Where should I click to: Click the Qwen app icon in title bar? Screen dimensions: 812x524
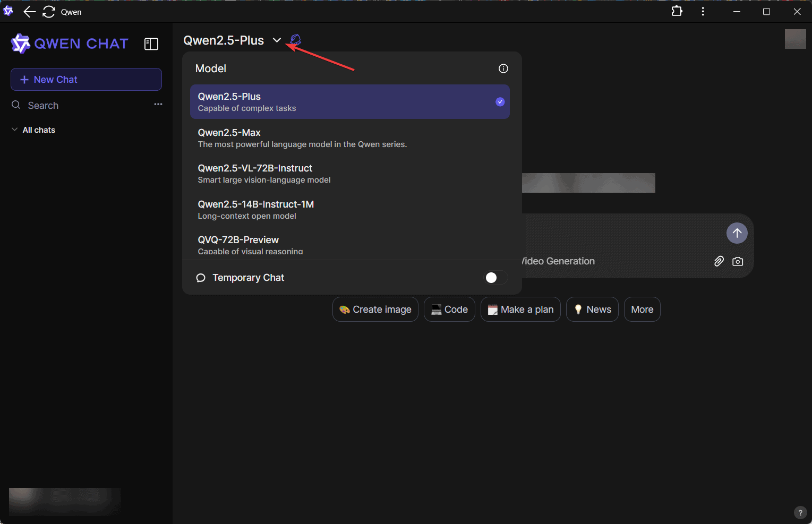tap(8, 11)
